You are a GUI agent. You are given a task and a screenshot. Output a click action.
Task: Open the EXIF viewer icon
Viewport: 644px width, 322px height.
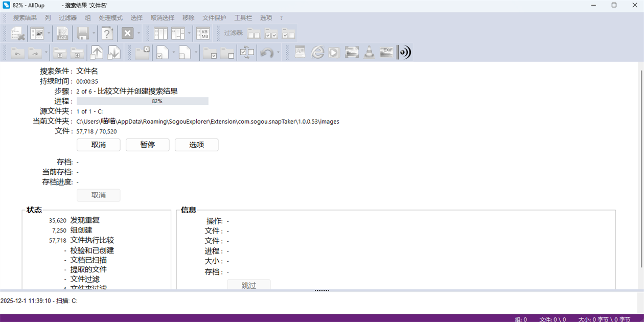(386, 52)
